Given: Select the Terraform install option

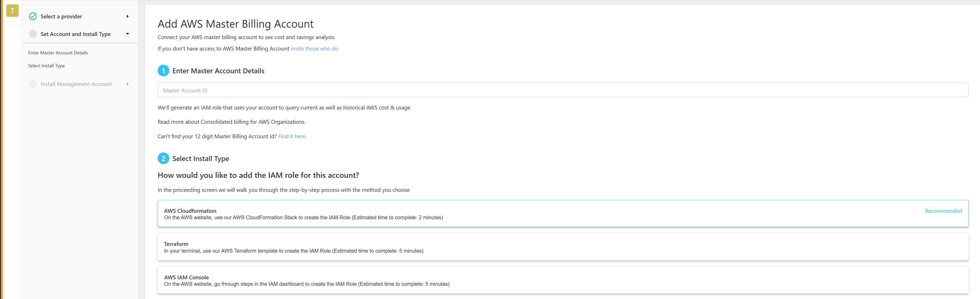Looking at the screenshot, I should tap(562, 247).
